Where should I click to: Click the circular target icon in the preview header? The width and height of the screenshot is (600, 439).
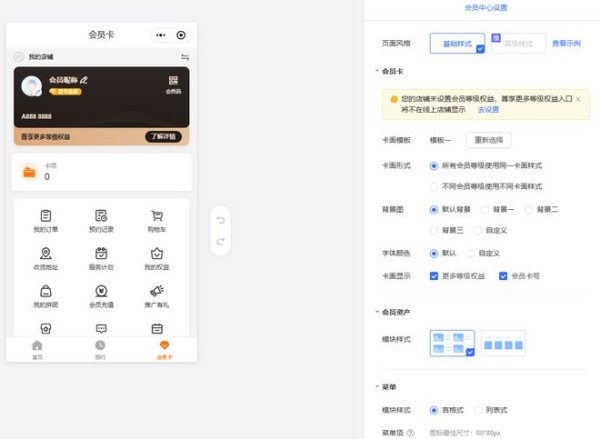[181, 35]
